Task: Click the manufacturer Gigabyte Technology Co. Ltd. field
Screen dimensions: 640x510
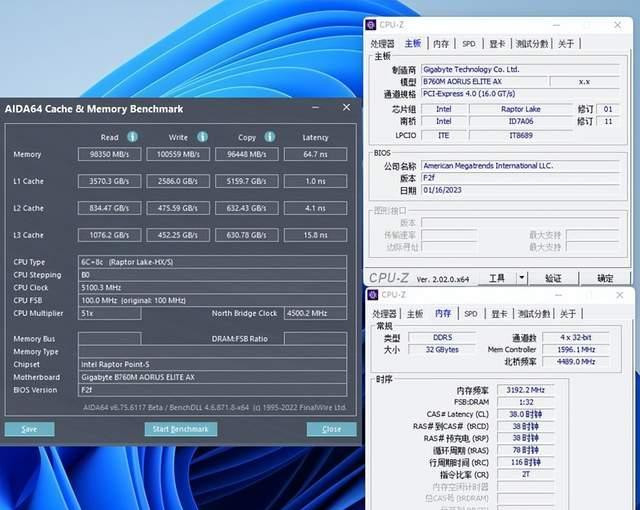Action: click(x=520, y=69)
